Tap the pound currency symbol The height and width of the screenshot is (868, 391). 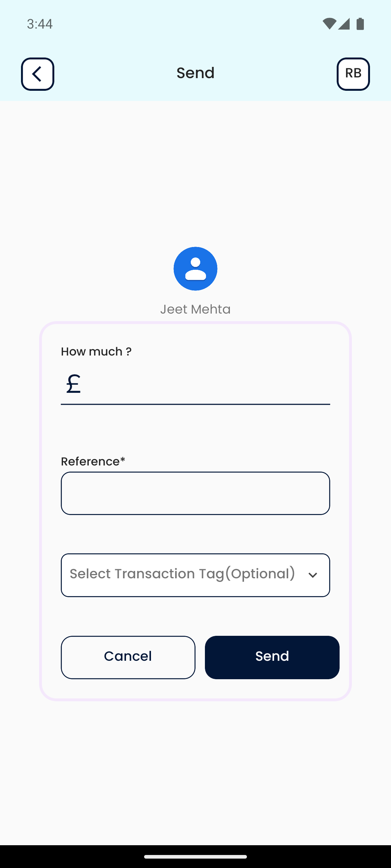click(73, 384)
